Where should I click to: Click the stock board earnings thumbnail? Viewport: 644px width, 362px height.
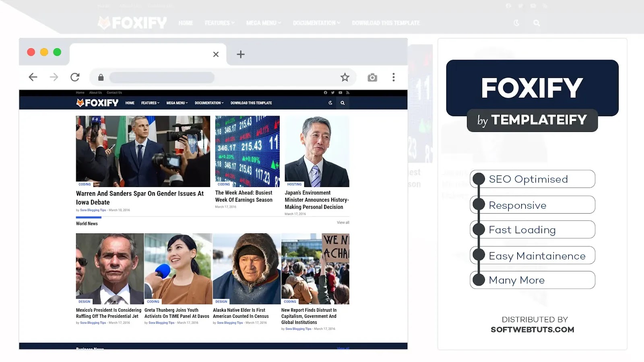[x=247, y=151]
